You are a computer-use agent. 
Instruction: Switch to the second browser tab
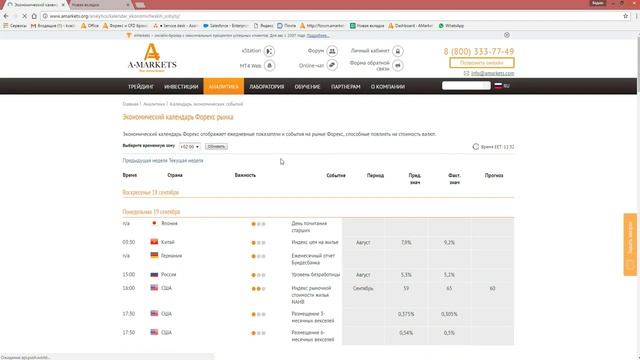[x=100, y=4]
